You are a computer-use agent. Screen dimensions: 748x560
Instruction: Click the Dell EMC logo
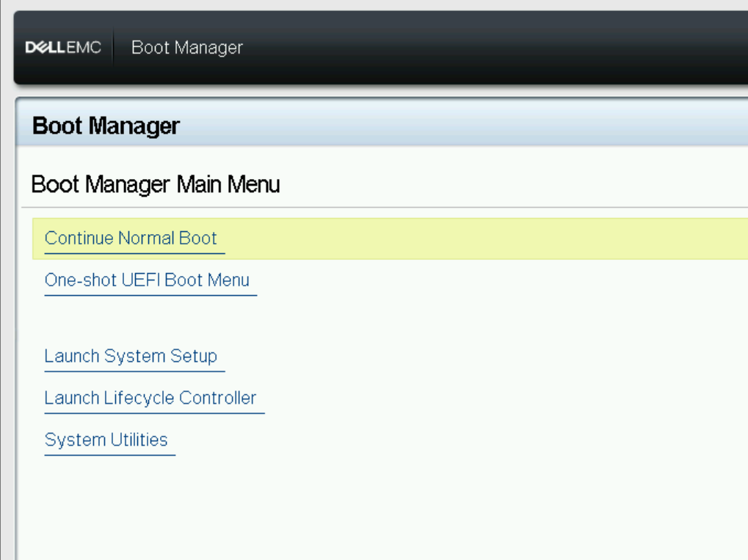point(63,48)
